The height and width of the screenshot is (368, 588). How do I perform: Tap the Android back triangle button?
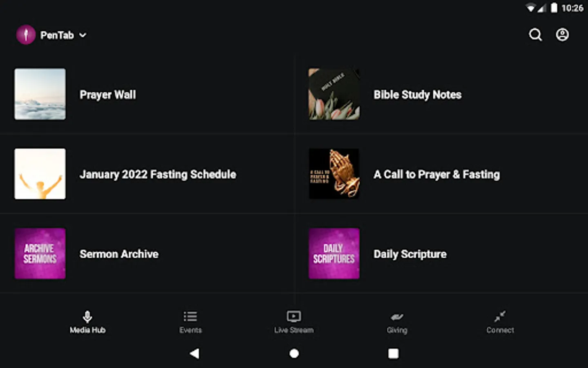click(195, 353)
